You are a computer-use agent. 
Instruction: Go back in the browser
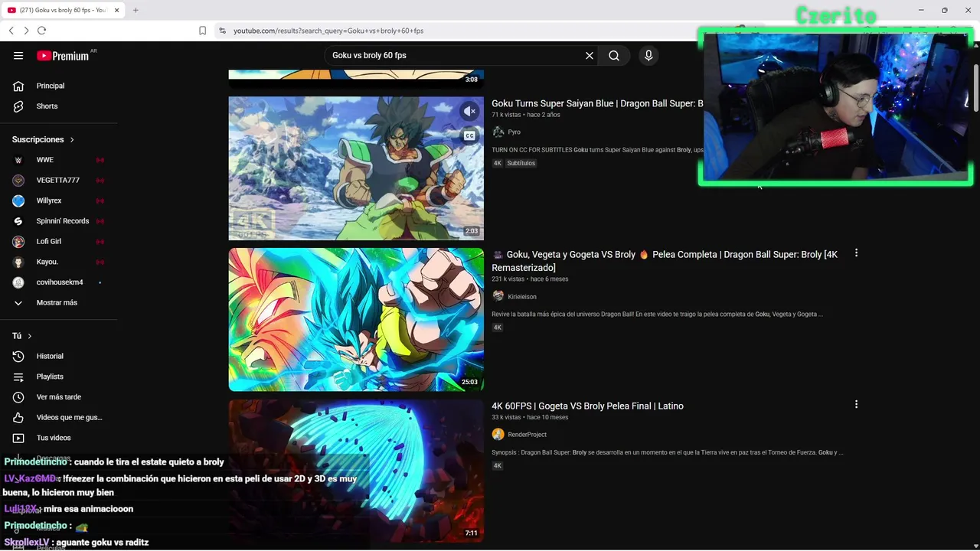pyautogui.click(x=11, y=31)
